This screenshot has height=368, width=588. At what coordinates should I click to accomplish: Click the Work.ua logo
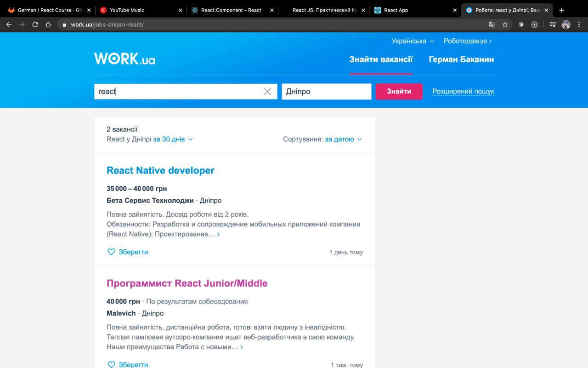tap(124, 58)
